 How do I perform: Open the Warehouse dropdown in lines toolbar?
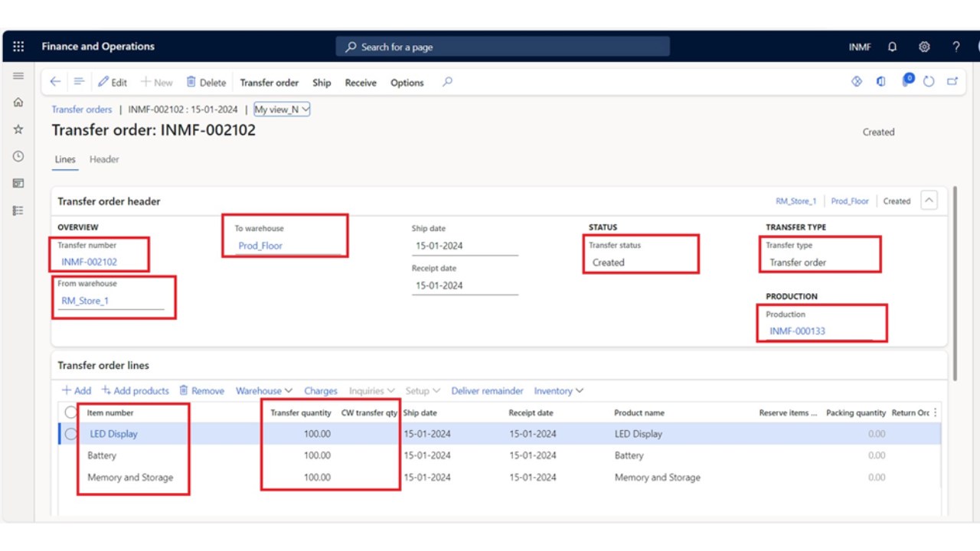pos(264,390)
